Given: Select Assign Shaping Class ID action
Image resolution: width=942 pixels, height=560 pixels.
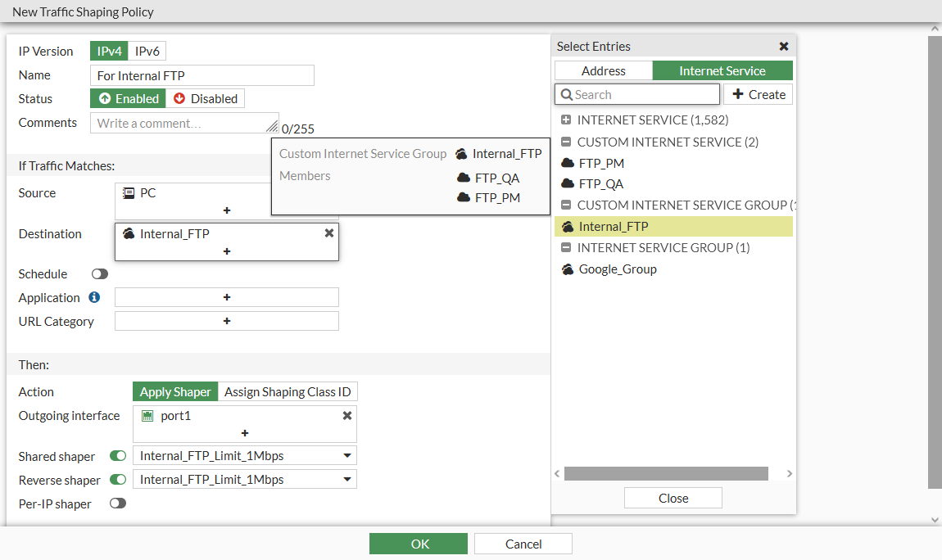Looking at the screenshot, I should coord(288,392).
